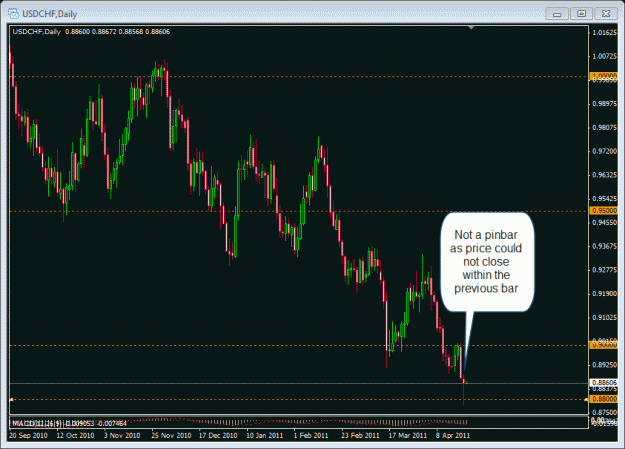This screenshot has height=449, width=625.
Task: Click the USDCHF,Daily OHLC header text
Action: tap(91, 32)
